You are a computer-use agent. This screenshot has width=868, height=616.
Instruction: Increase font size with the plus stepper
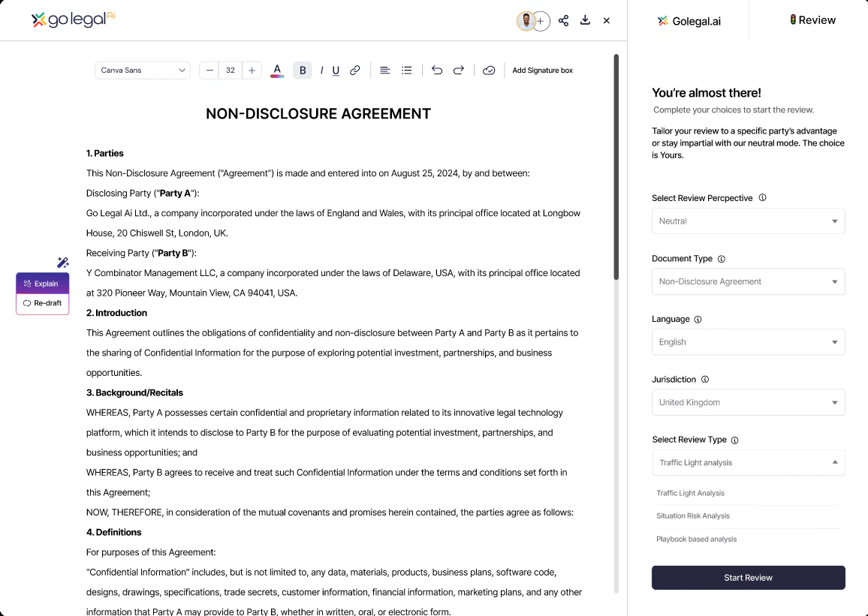(x=252, y=70)
